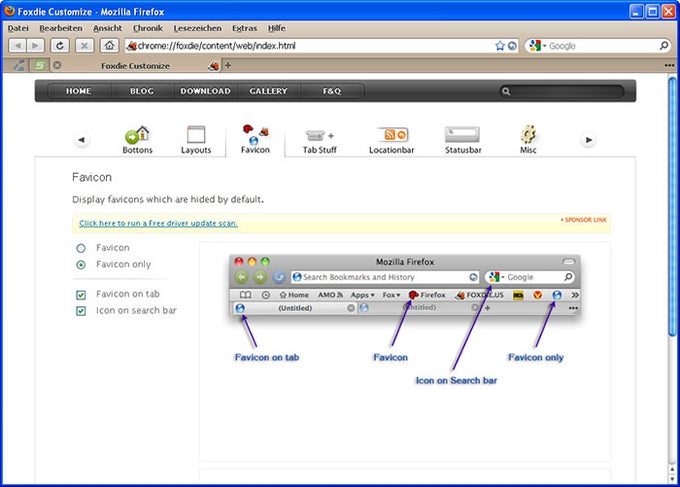
Task: Open the Hilfe menu
Action: tap(277, 28)
